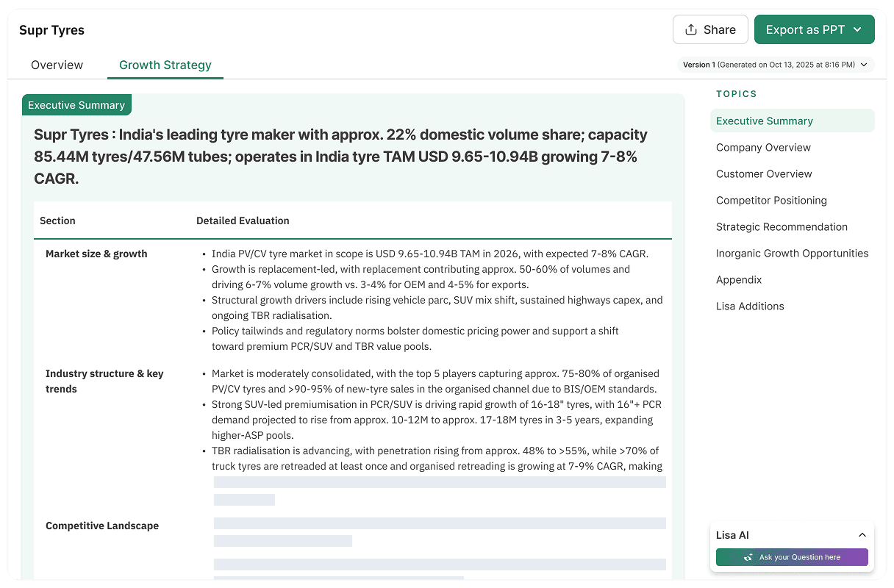
Task: Open the Company Overview topic
Action: pos(763,147)
